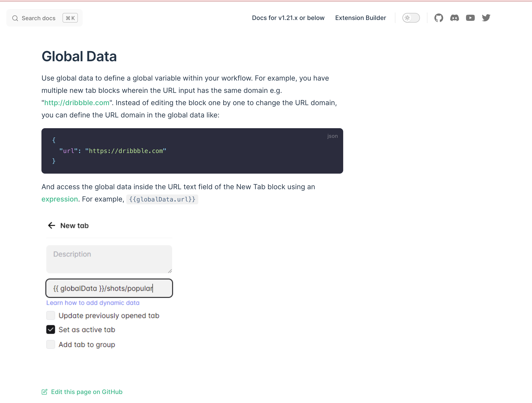This screenshot has height=403, width=532.
Task: Click the ⌘K shortcut badge
Action: click(70, 18)
